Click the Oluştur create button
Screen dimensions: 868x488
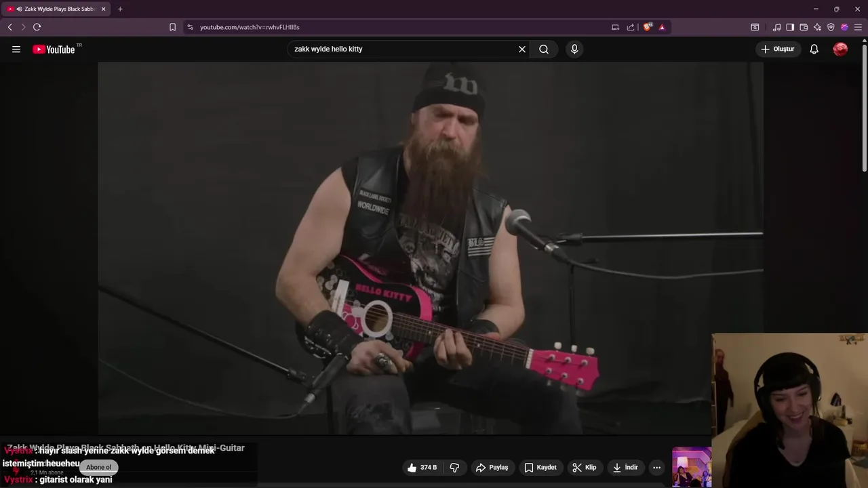click(778, 49)
